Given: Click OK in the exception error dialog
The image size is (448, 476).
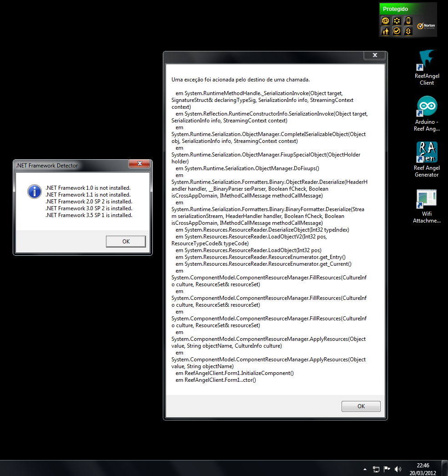Looking at the screenshot, I should (x=361, y=406).
